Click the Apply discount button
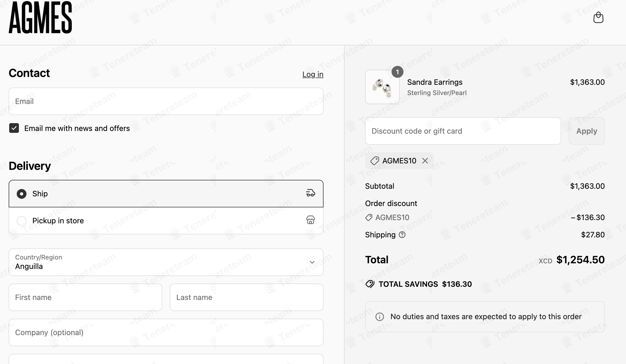 [587, 131]
